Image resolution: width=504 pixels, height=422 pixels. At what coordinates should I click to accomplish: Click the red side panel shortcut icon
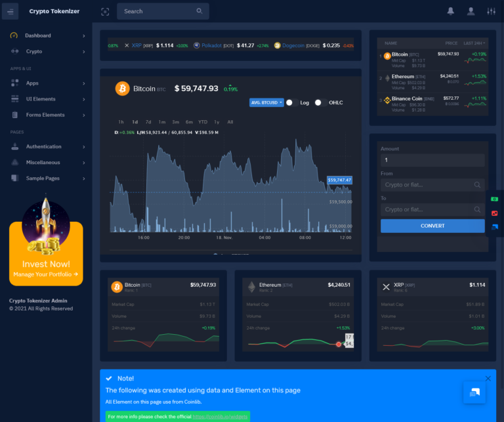coord(494,213)
